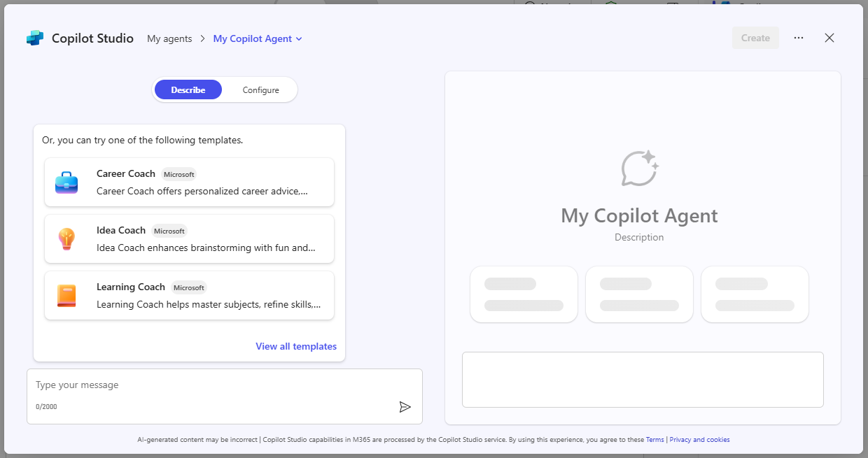868x458 pixels.
Task: Select the Describe tab
Action: click(x=188, y=90)
